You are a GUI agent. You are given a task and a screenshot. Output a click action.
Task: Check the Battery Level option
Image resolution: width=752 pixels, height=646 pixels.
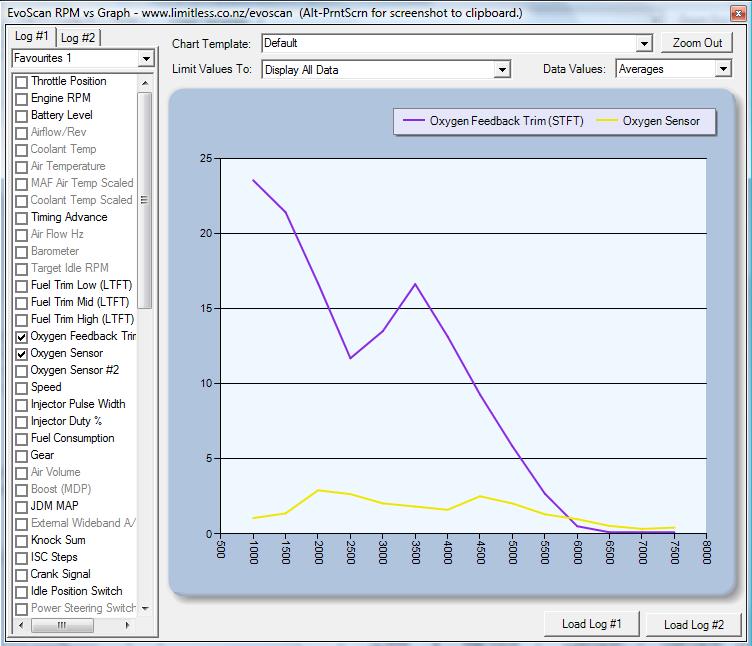[21, 116]
